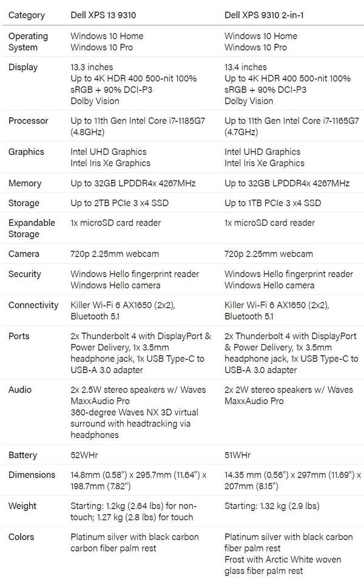Click the 'Camera' row label
The width and height of the screenshot is (364, 588).
tap(24, 254)
